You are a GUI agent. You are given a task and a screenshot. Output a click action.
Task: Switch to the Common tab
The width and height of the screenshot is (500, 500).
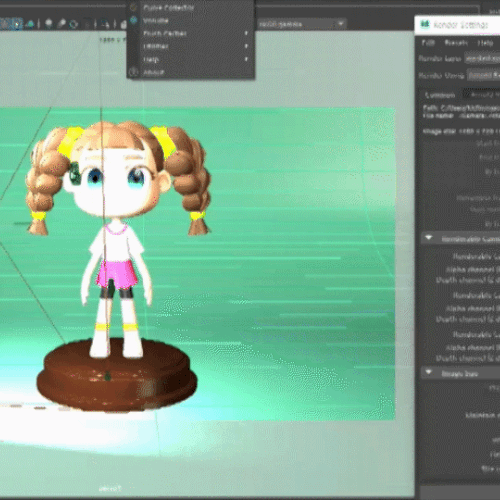coord(440,95)
